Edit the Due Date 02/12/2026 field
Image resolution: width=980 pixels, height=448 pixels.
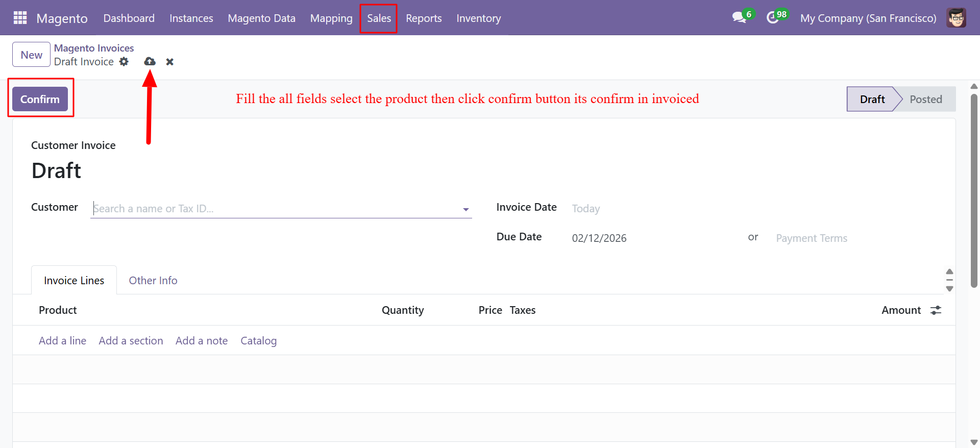click(599, 238)
